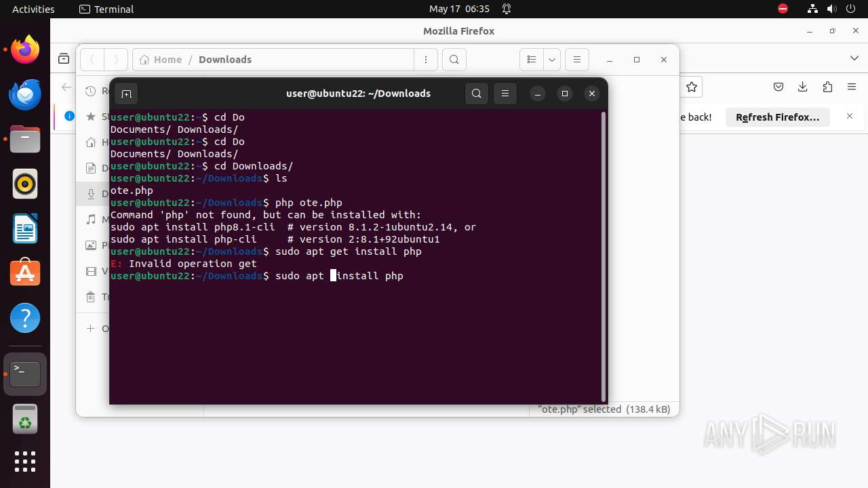Click the 'Mozilla Firefox' window title

pos(458,31)
